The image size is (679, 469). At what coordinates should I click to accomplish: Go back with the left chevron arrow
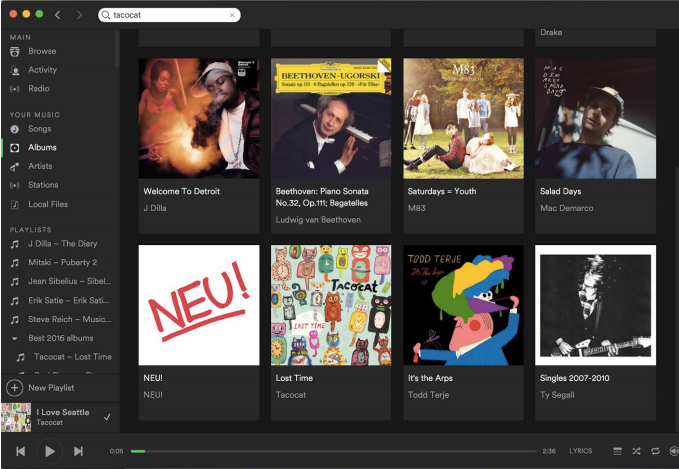click(57, 15)
